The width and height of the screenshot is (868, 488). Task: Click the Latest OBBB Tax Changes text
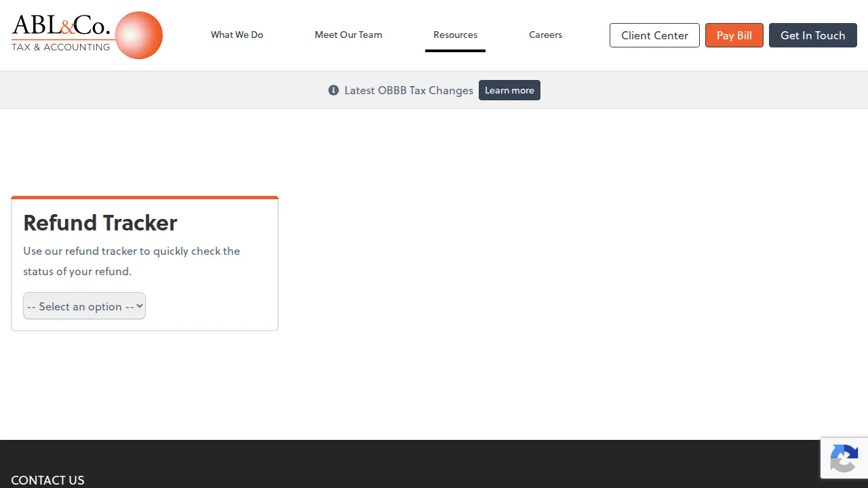click(409, 90)
